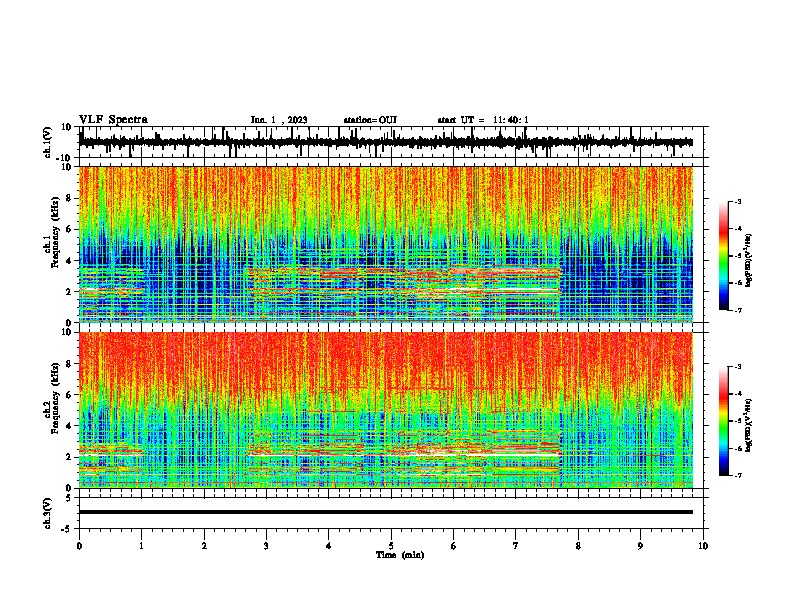Select the date label "Jan. 1, 2023"
Image resolution: width=792 pixels, height=612 pixels.
click(279, 120)
